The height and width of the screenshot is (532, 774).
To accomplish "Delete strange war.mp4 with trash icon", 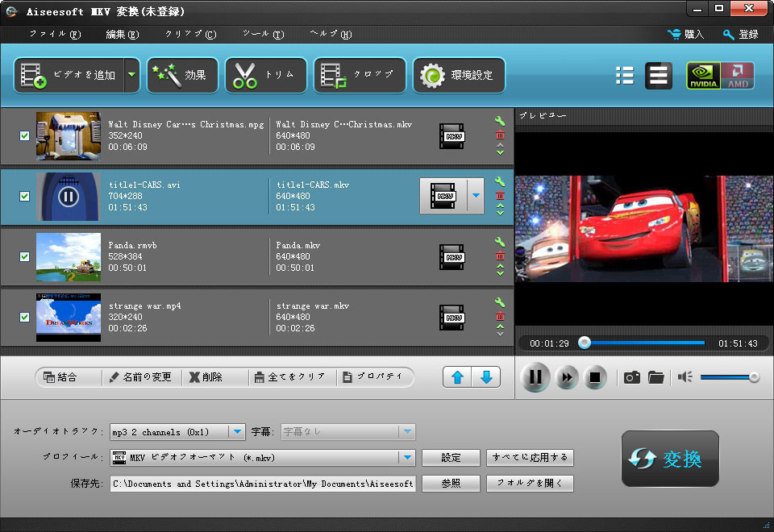I will point(500,317).
